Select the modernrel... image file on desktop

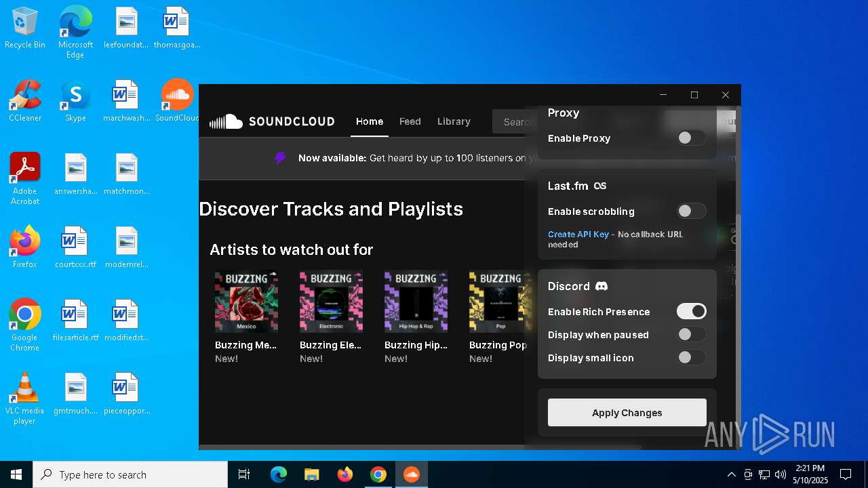tap(126, 247)
